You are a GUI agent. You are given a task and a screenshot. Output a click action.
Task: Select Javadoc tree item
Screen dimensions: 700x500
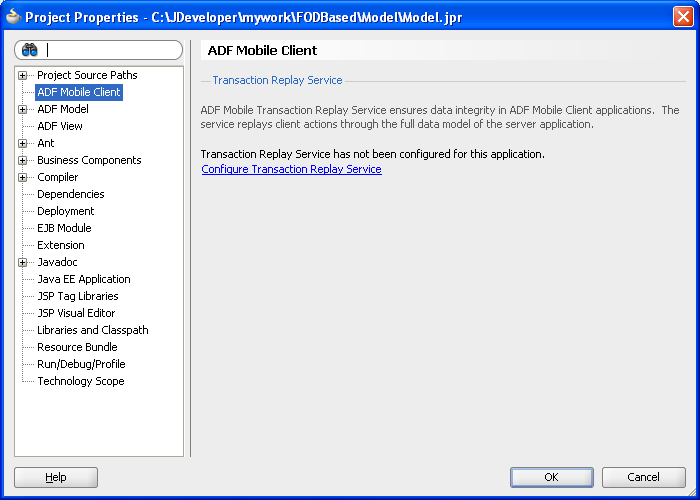[57, 262]
